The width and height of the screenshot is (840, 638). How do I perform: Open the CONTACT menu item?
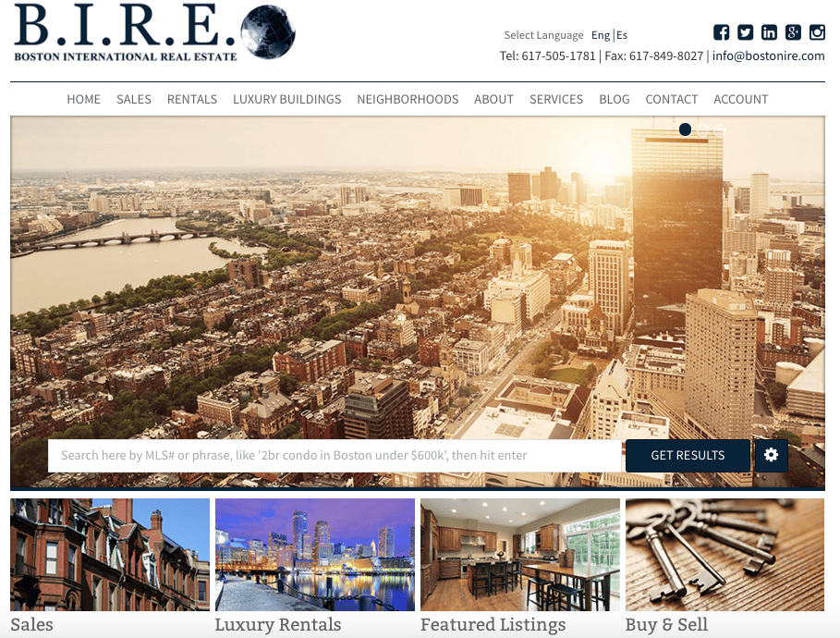tap(671, 99)
